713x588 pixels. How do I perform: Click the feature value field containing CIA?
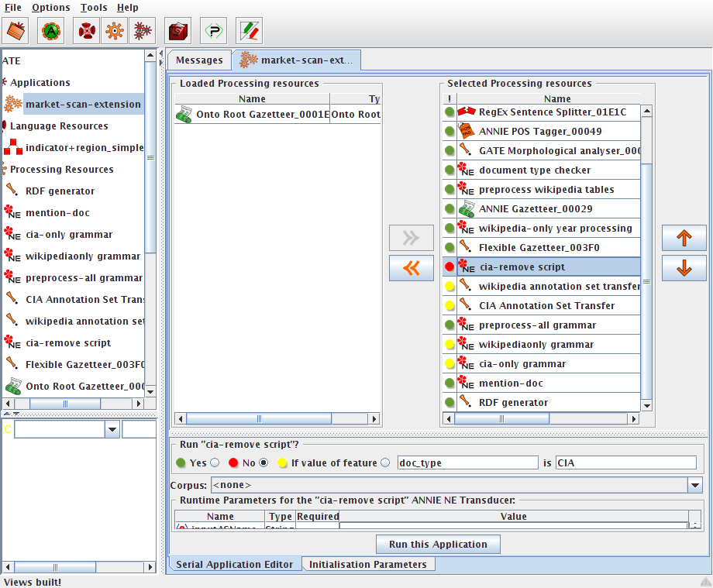click(625, 462)
